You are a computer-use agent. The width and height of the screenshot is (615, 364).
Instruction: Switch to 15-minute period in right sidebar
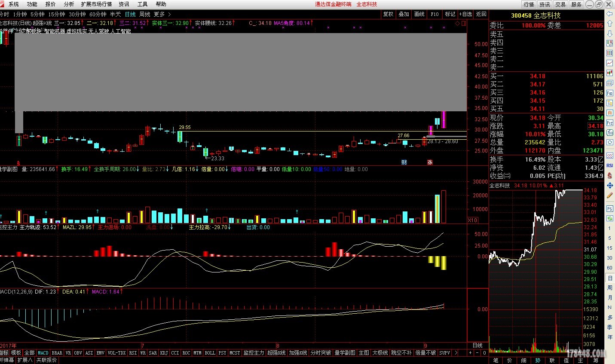tap(609, 248)
